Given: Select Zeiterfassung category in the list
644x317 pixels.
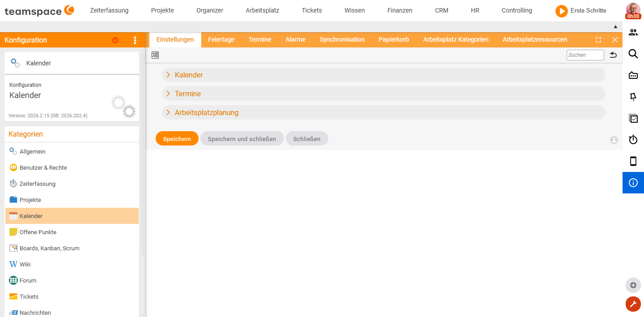Looking at the screenshot, I should click(x=72, y=184).
